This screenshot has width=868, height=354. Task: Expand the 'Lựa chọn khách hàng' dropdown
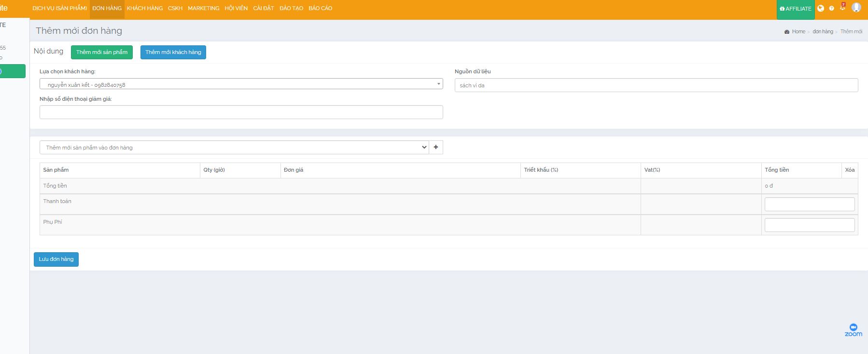(241, 84)
